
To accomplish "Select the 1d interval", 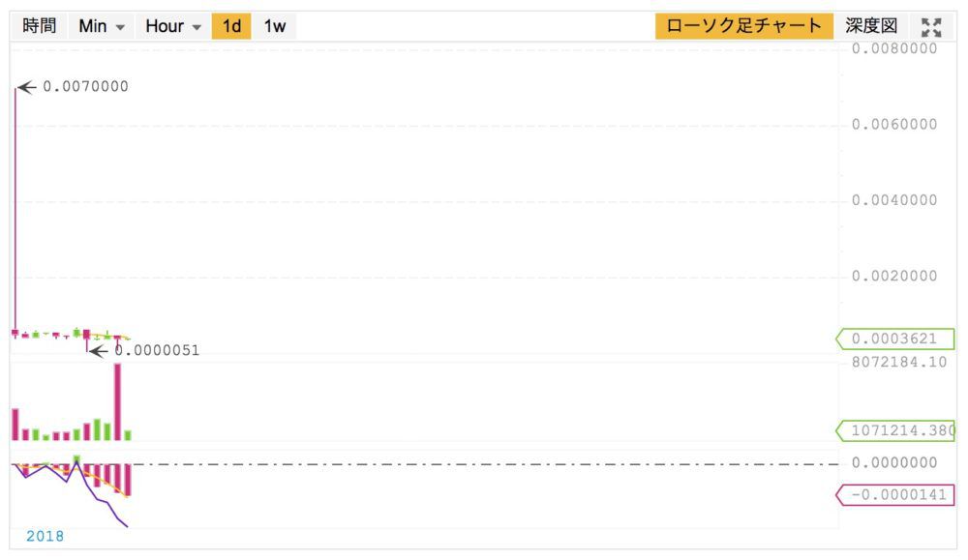I will 231,26.
